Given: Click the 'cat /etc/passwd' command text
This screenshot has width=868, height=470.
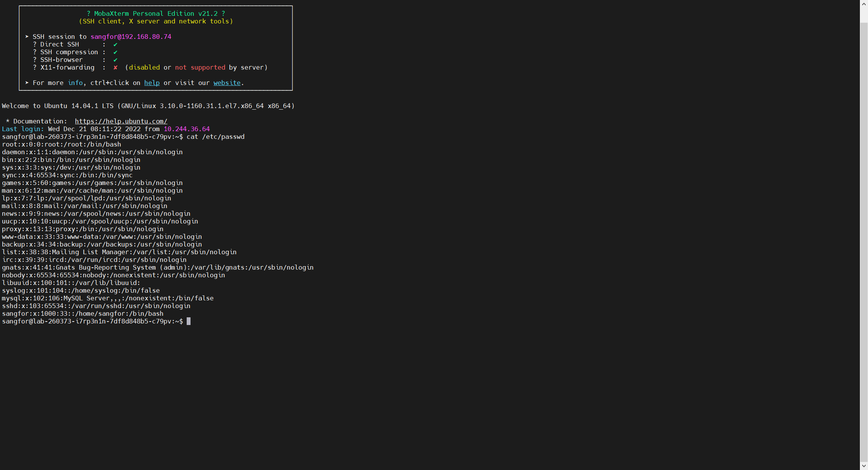Looking at the screenshot, I should 216,137.
